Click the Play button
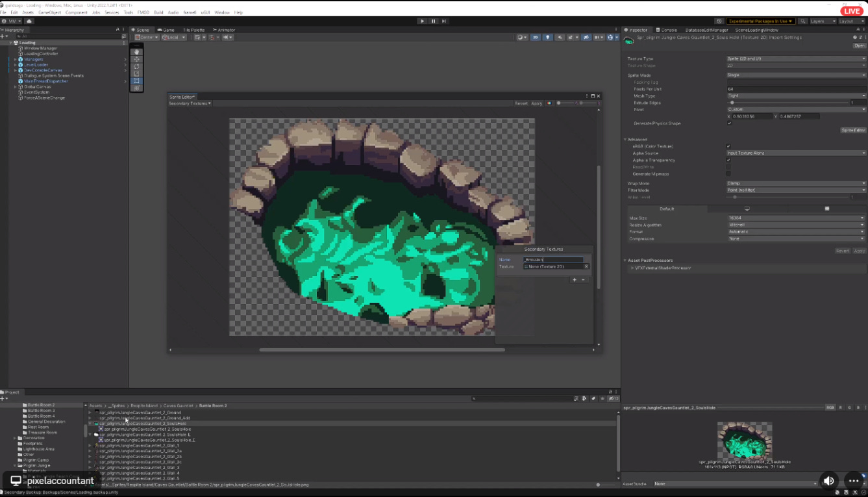 (x=422, y=21)
